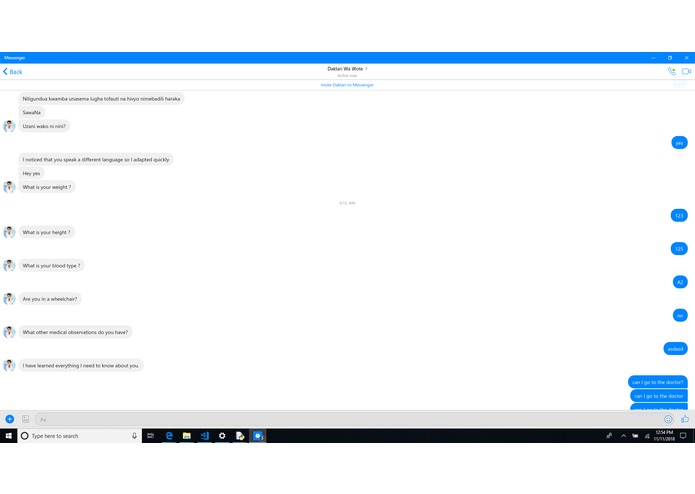Select the sent '123' message bubble
695x494 pixels.
coord(679,215)
